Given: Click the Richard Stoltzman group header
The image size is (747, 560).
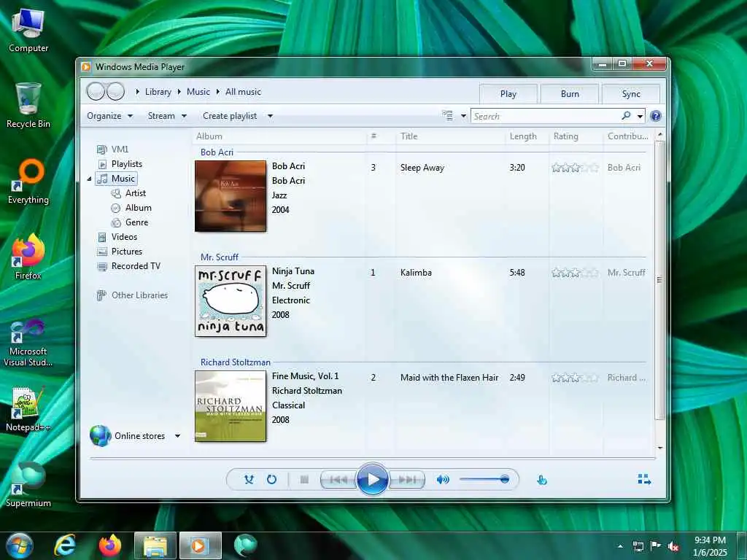Looking at the screenshot, I should [x=236, y=362].
